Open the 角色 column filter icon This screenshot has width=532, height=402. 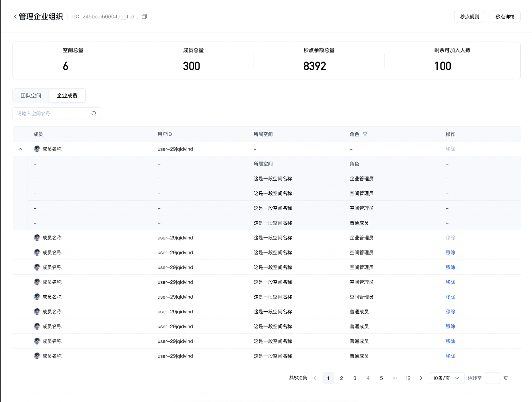click(365, 134)
